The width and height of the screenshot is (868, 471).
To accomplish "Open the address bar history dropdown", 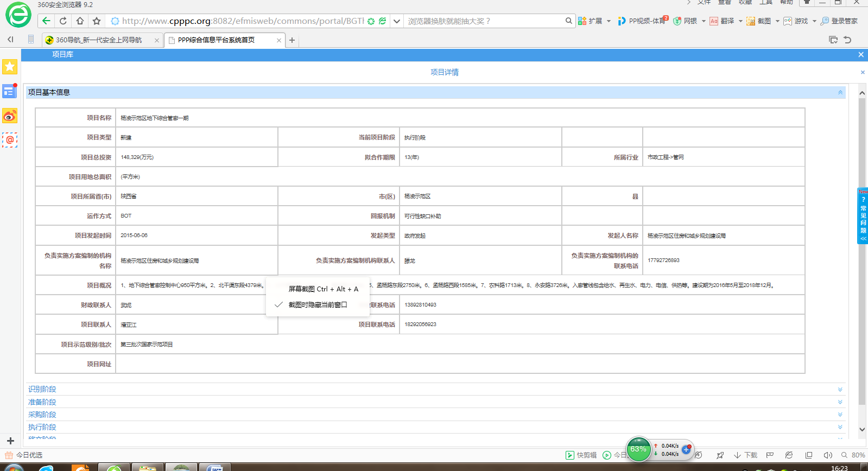I will point(397,21).
